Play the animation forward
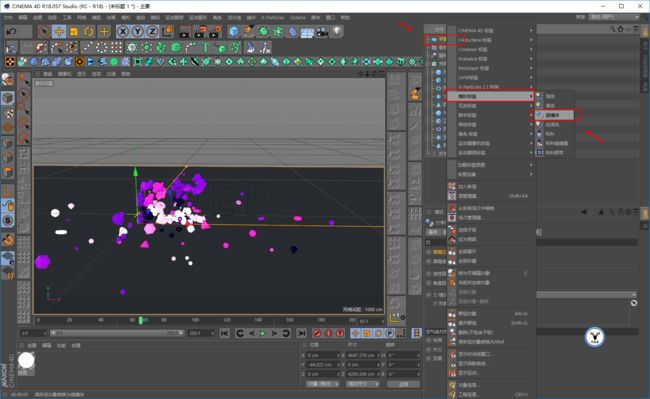This screenshot has height=399, width=650. pyautogui.click(x=262, y=333)
